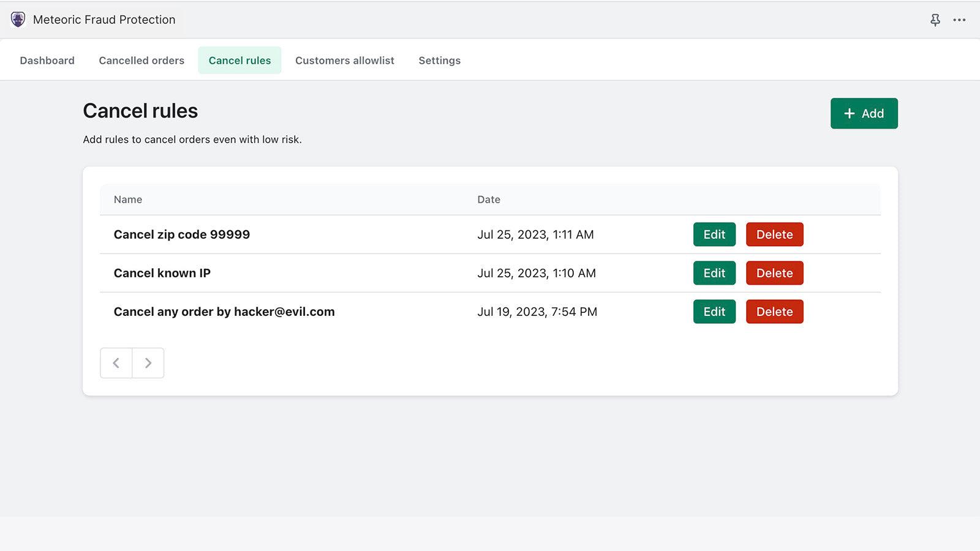Open the Cancelled orders tab
Screen dimensions: 980x551
141,60
